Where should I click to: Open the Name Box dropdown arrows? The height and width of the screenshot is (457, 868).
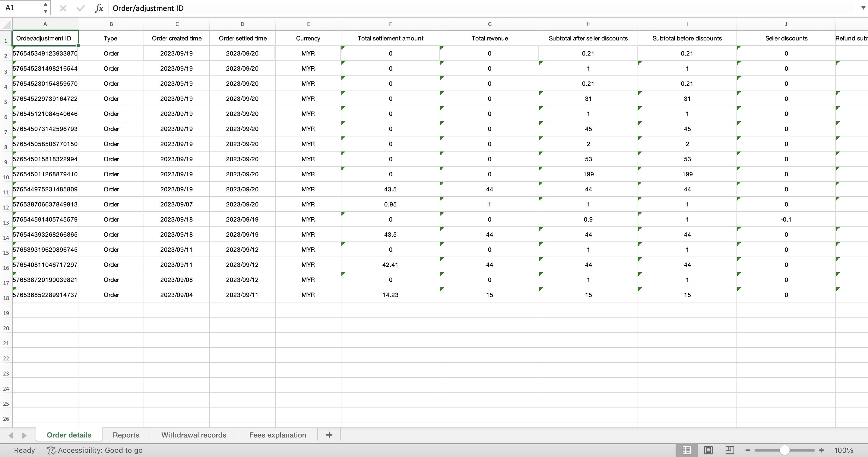(46, 8)
